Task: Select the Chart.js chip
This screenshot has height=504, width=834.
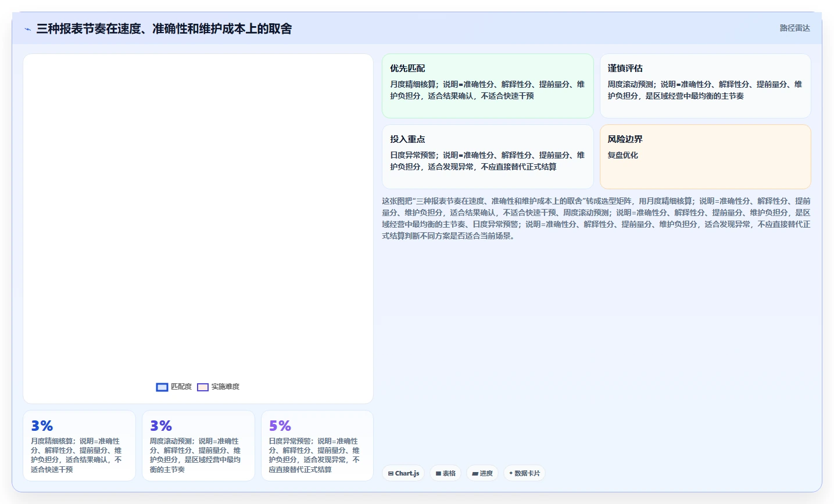Action: [x=403, y=473]
